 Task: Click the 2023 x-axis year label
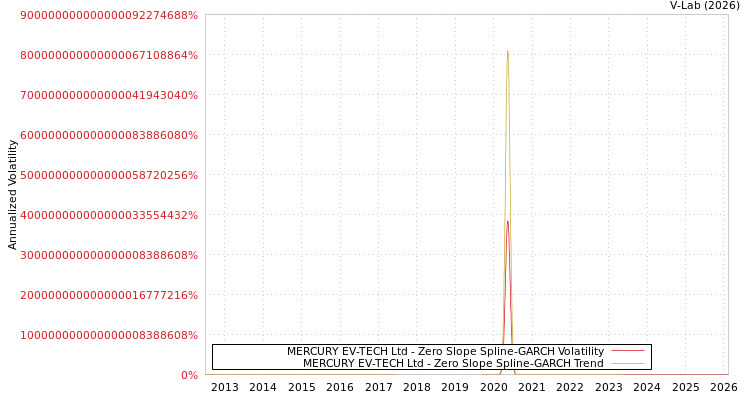click(x=609, y=387)
